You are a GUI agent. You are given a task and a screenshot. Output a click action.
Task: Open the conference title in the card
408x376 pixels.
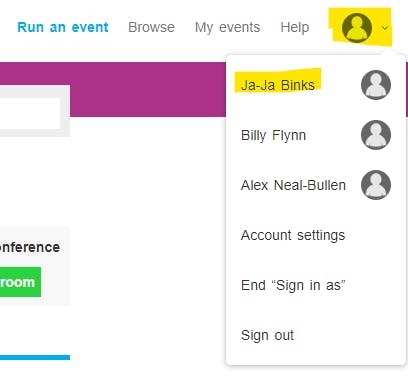point(30,247)
